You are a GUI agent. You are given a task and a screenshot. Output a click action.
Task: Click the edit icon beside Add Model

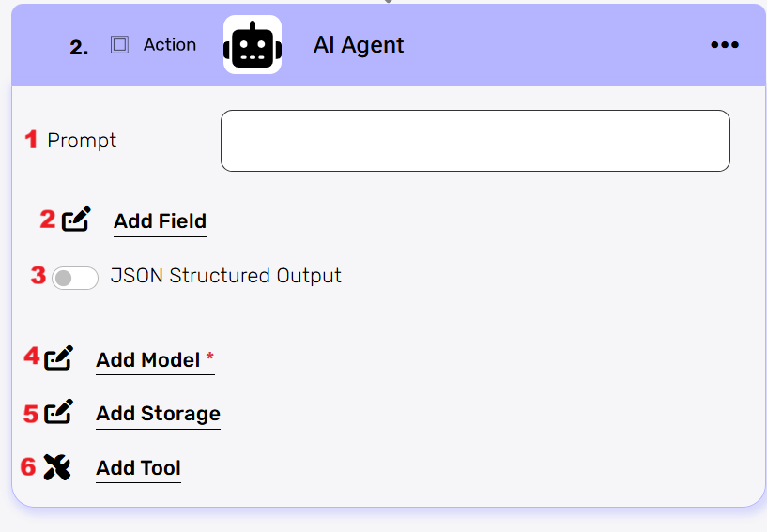59,358
